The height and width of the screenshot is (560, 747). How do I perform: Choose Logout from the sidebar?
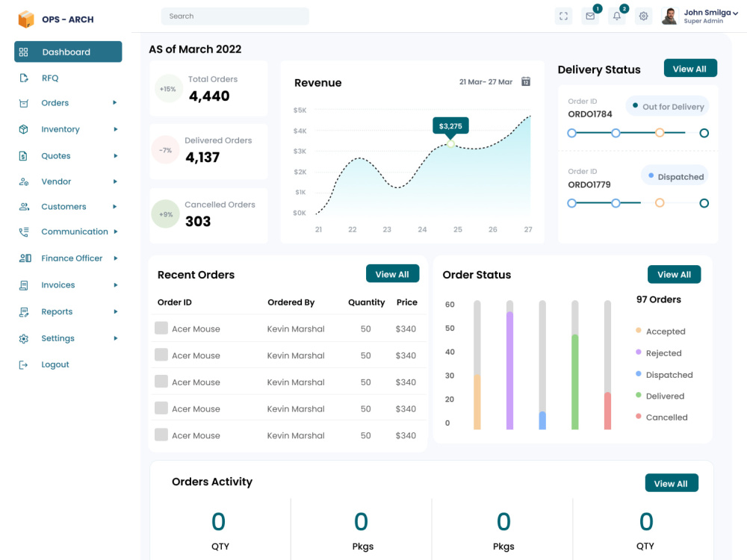pyautogui.click(x=55, y=365)
